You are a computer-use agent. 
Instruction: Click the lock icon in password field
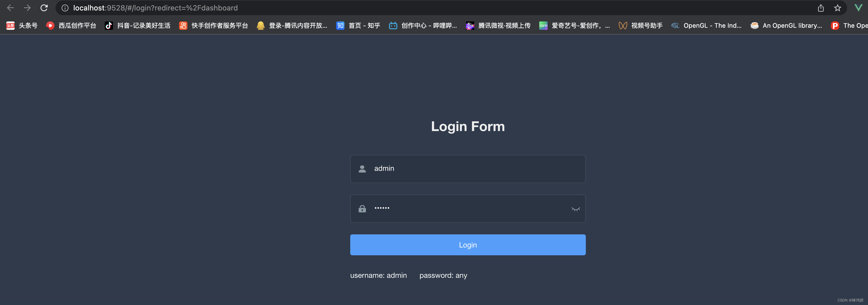(x=363, y=208)
